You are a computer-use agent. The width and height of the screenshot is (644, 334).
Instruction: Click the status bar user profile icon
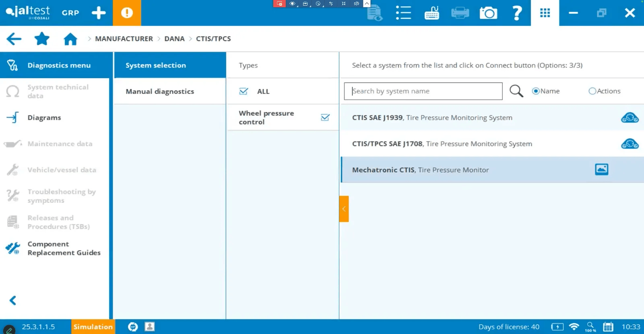150,327
